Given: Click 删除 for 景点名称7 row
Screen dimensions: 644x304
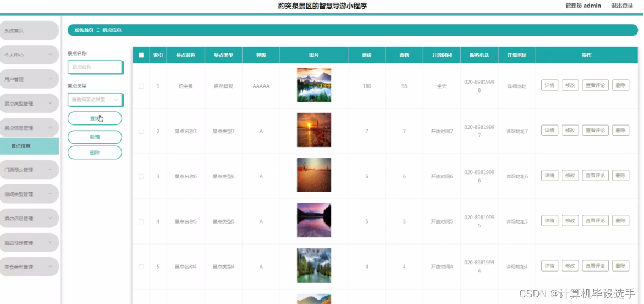Looking at the screenshot, I should click(620, 131).
